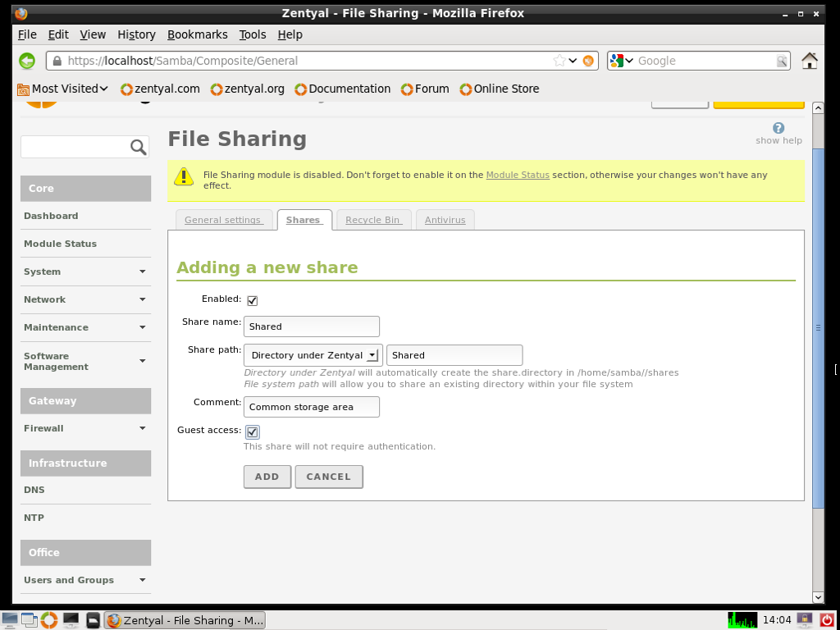Switch to the General settings tab
The image size is (840, 630).
[x=224, y=220]
